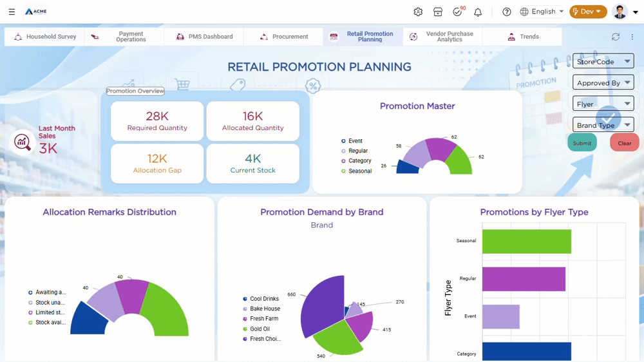Toggle Event legend in Promotion Master
The width and height of the screenshot is (644, 362).
[x=352, y=140]
